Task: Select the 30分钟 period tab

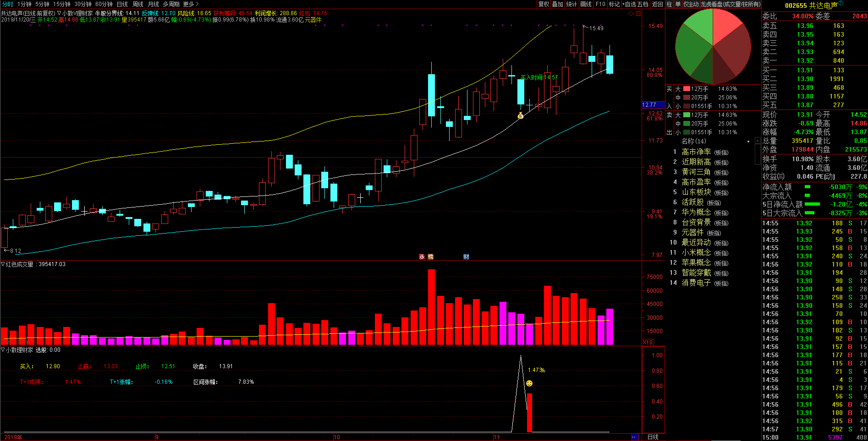Action: click(x=83, y=4)
